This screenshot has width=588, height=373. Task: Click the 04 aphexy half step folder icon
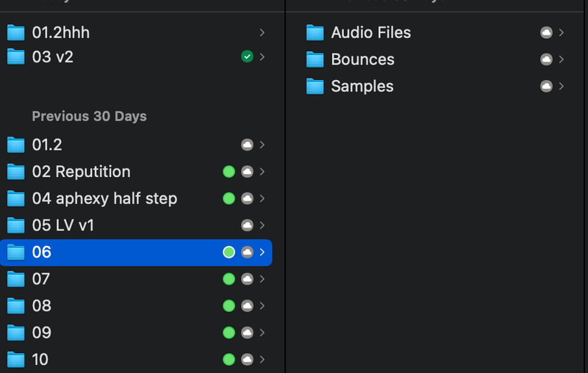[x=15, y=198]
